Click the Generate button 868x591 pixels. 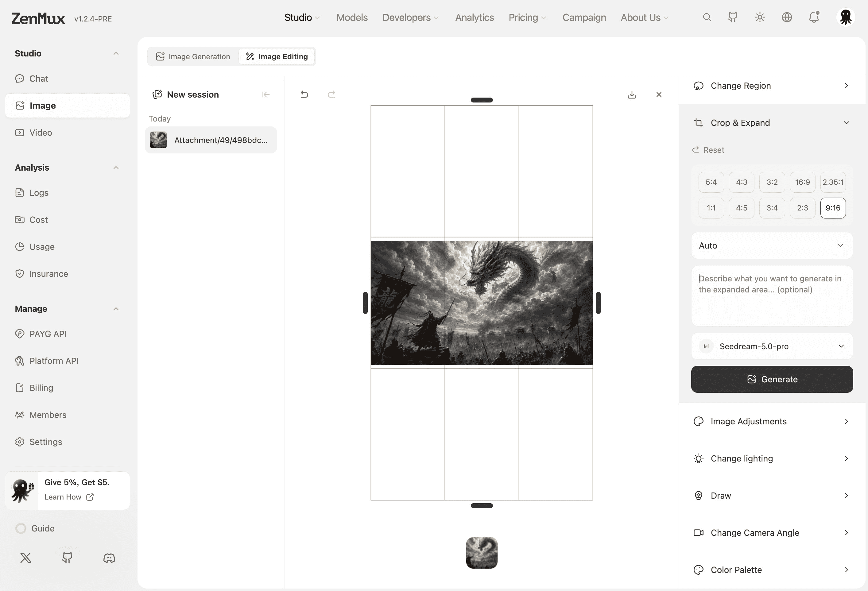(x=772, y=379)
